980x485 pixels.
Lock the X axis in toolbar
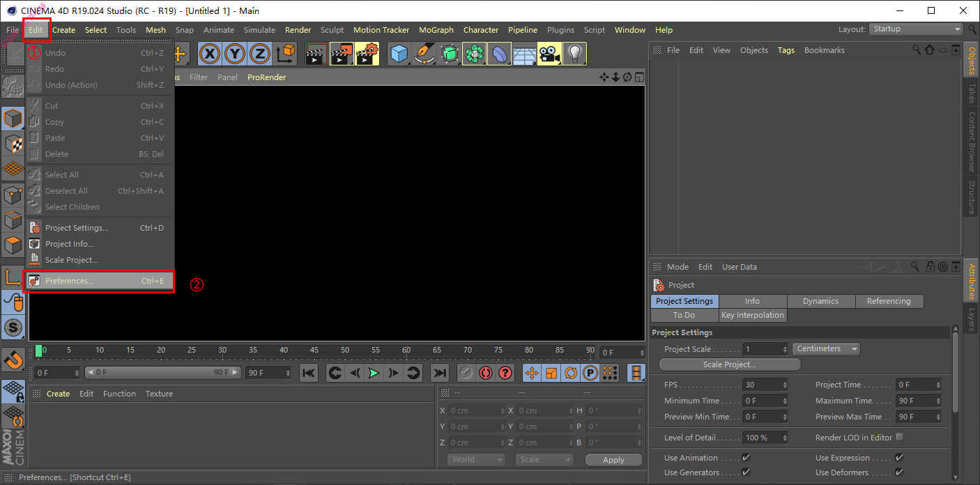[210, 54]
